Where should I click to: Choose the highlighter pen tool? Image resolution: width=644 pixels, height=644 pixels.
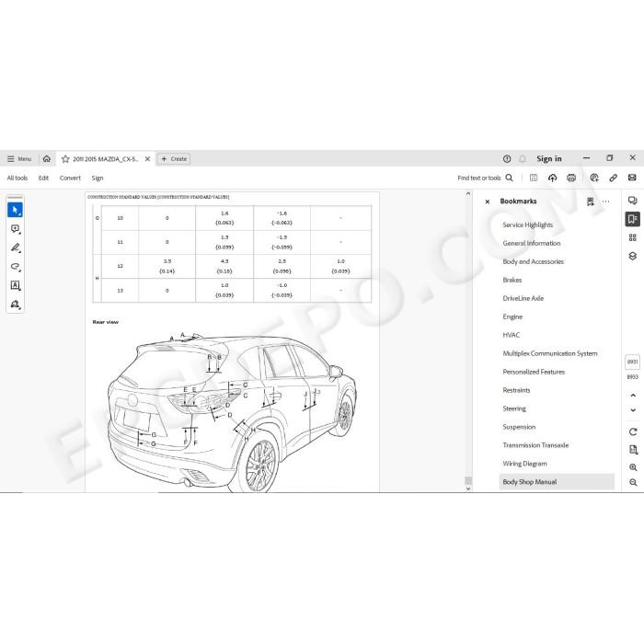(16, 247)
